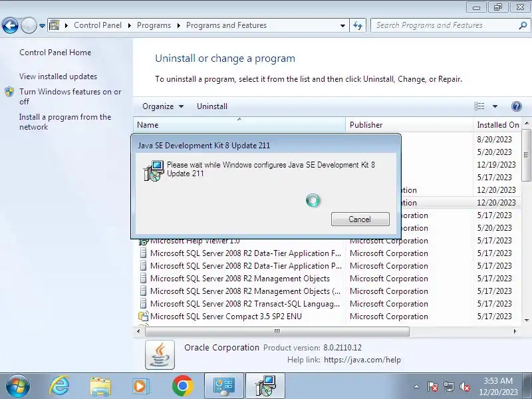This screenshot has width=532, height=399.
Task: Click the Java logo in the details pane
Action: click(x=160, y=354)
